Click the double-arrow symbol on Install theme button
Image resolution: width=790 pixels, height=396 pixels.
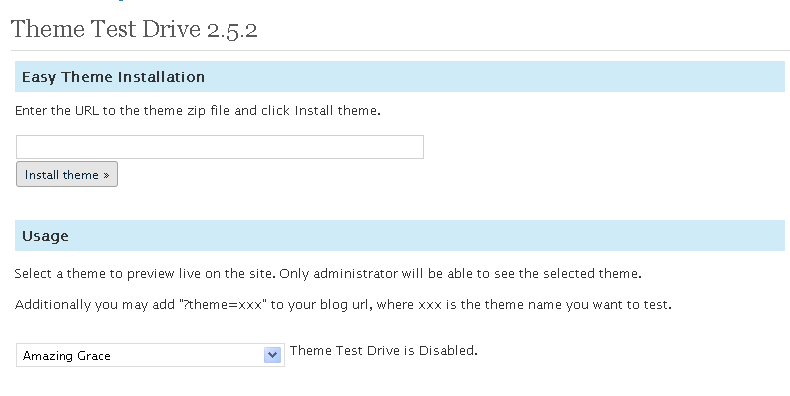[106, 175]
